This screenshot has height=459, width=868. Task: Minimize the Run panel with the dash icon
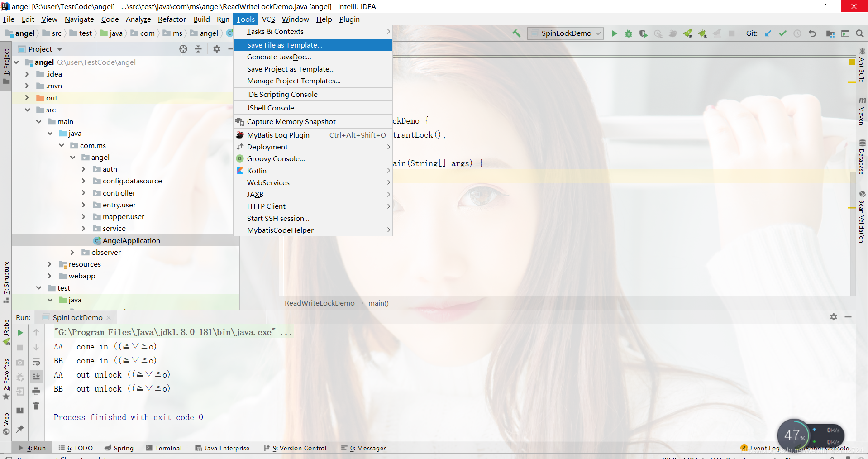coord(848,317)
